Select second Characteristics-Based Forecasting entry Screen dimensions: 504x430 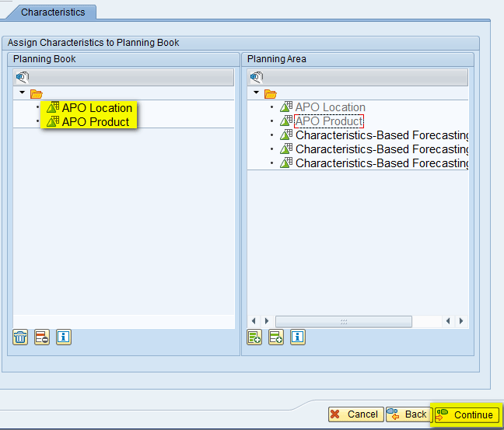382,149
